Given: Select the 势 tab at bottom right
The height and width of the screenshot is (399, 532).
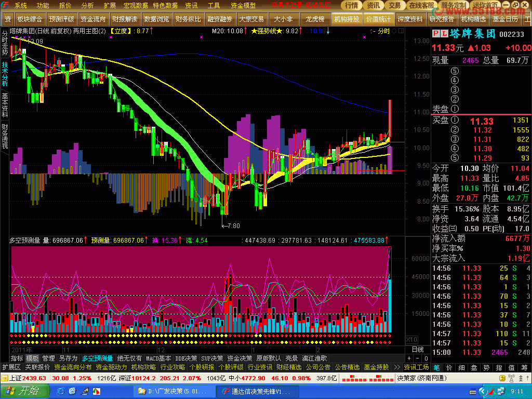Looking at the screenshot, I should click(486, 367).
